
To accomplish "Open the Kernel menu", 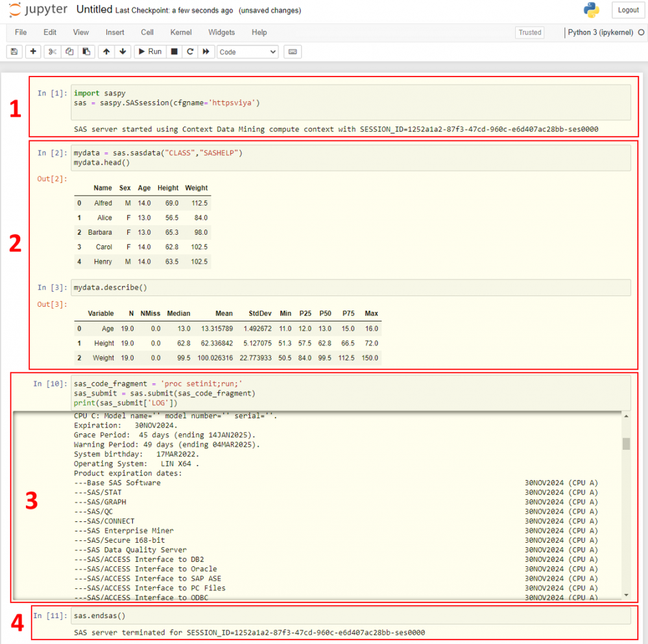I will (x=181, y=32).
